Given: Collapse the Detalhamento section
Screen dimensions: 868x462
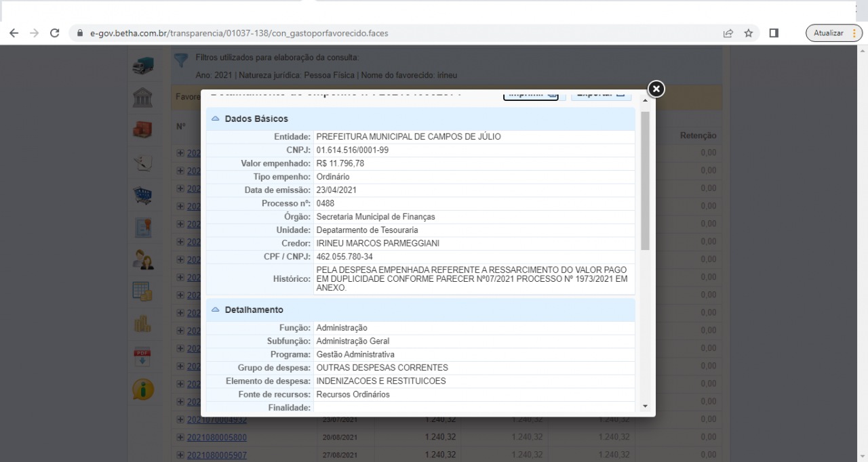Looking at the screenshot, I should click(216, 310).
